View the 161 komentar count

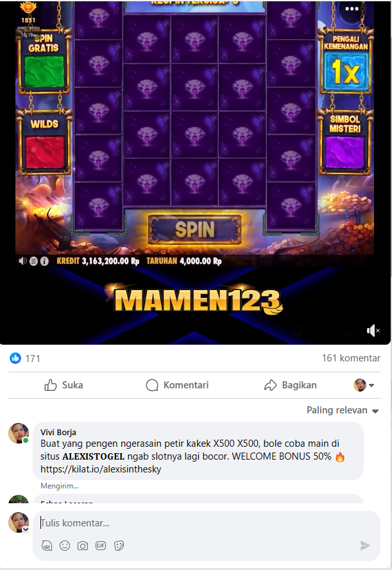pyautogui.click(x=351, y=358)
